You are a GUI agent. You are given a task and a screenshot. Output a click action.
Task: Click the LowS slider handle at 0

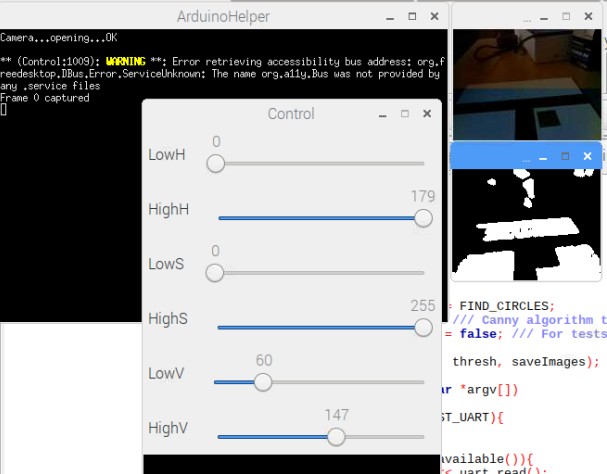point(215,273)
